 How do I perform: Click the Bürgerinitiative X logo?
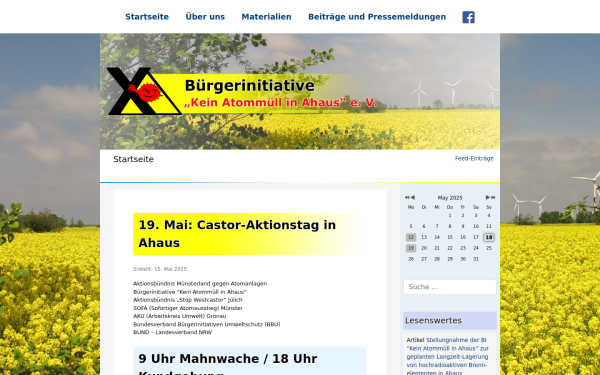tap(144, 91)
